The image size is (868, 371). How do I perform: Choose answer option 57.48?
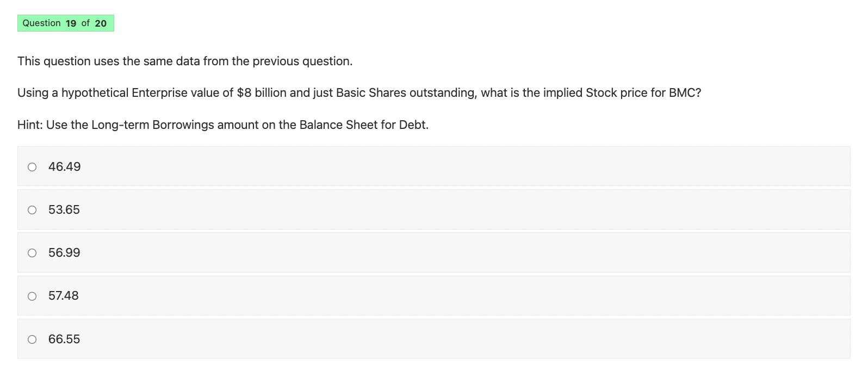(x=64, y=295)
